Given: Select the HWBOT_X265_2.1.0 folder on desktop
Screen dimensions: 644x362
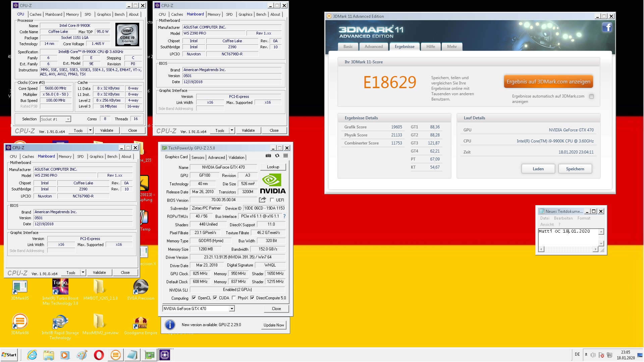Looking at the screenshot, I should click(100, 290).
